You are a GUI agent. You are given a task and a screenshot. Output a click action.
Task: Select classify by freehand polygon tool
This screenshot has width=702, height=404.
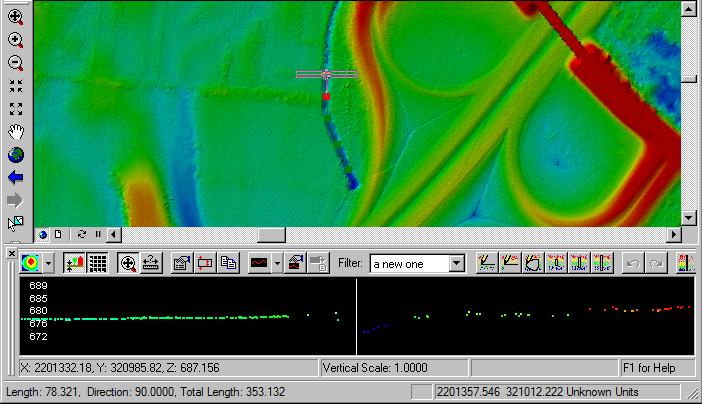533,263
